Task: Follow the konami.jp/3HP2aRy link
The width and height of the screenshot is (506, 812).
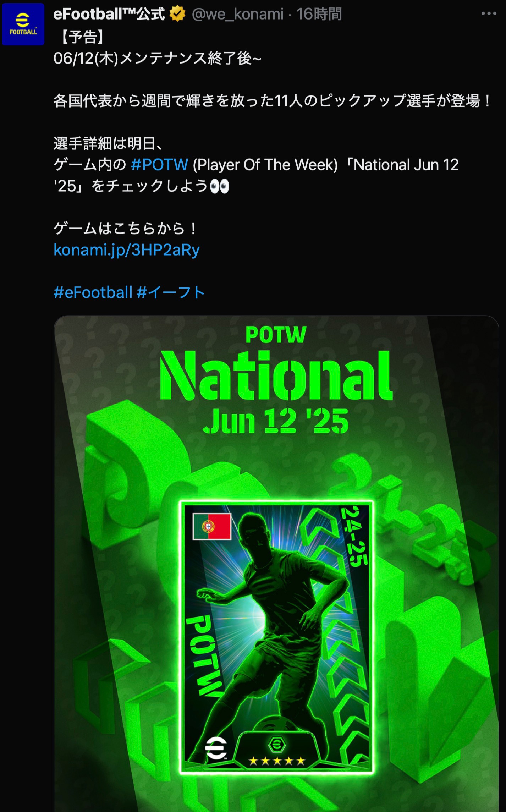Action: (x=127, y=250)
